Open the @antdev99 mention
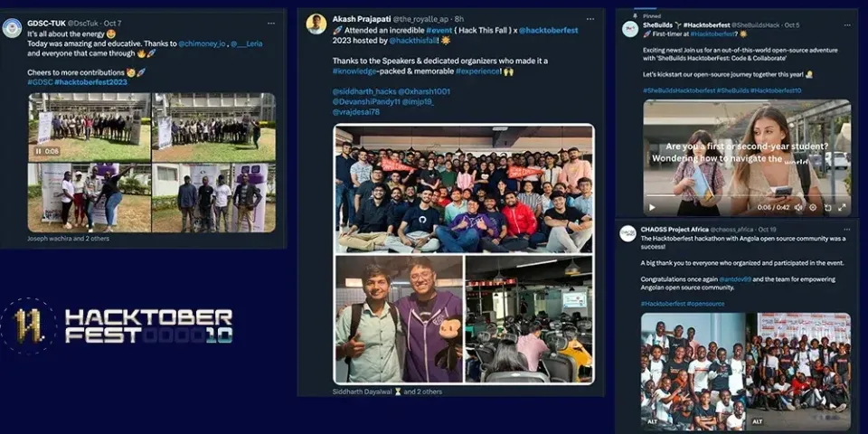This screenshot has width=868, height=434. click(737, 280)
